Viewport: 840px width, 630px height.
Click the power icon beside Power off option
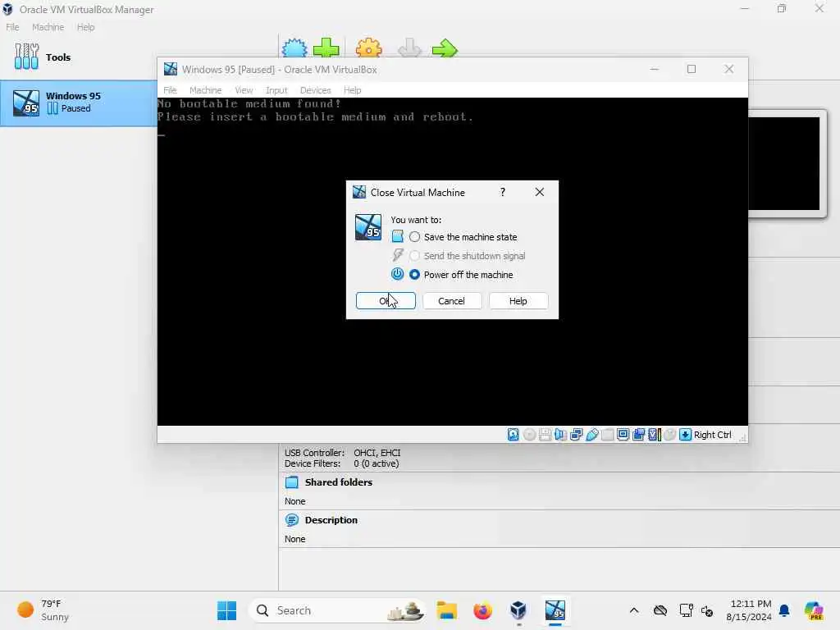click(397, 274)
